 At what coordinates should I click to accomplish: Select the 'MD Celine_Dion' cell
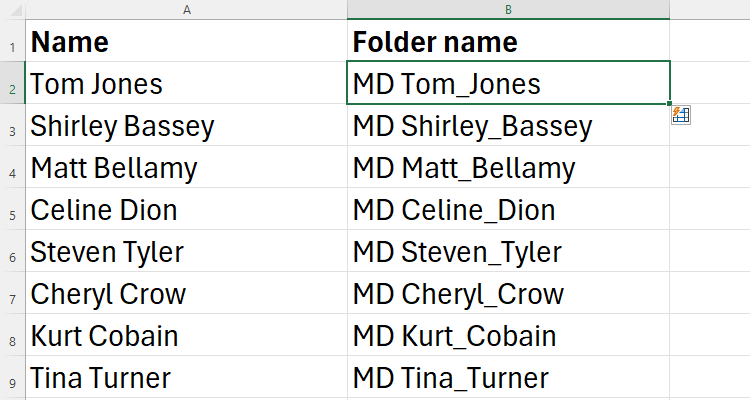pyautogui.click(x=508, y=210)
